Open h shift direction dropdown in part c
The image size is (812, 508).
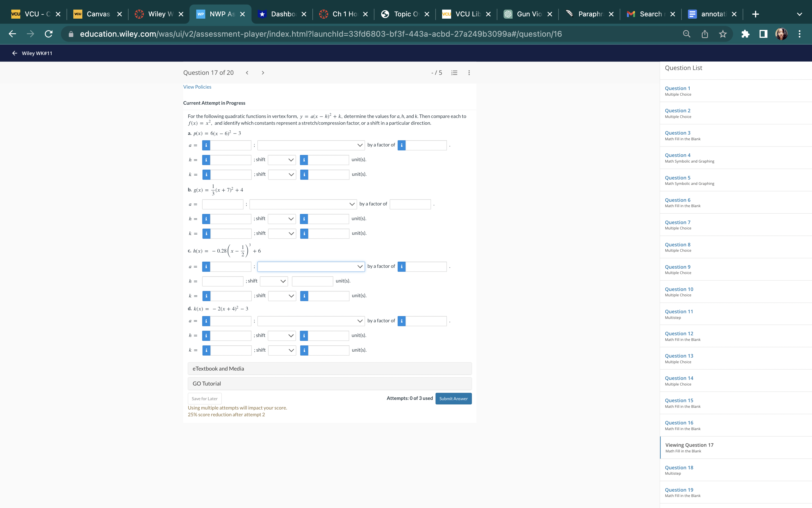point(274,281)
